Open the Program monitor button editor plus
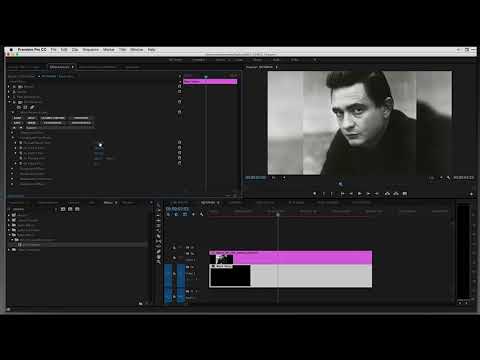Screen dimensions: 480x360 [x=472, y=194]
